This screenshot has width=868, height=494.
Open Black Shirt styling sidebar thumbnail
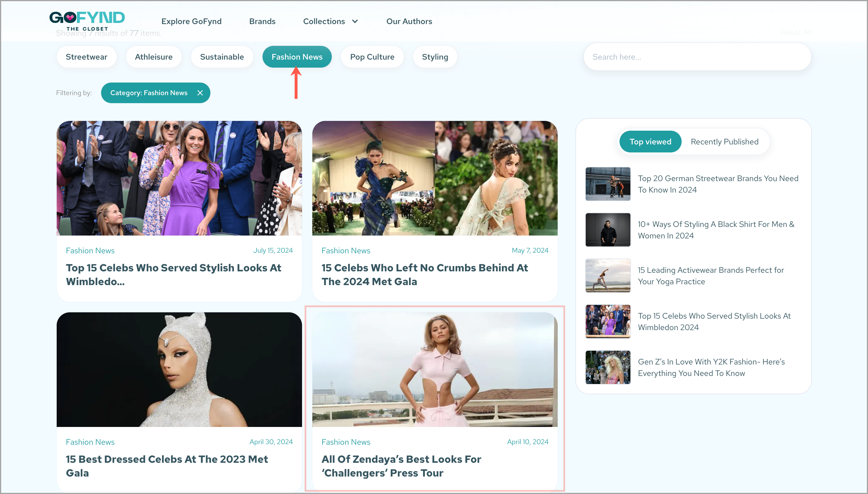tap(608, 229)
